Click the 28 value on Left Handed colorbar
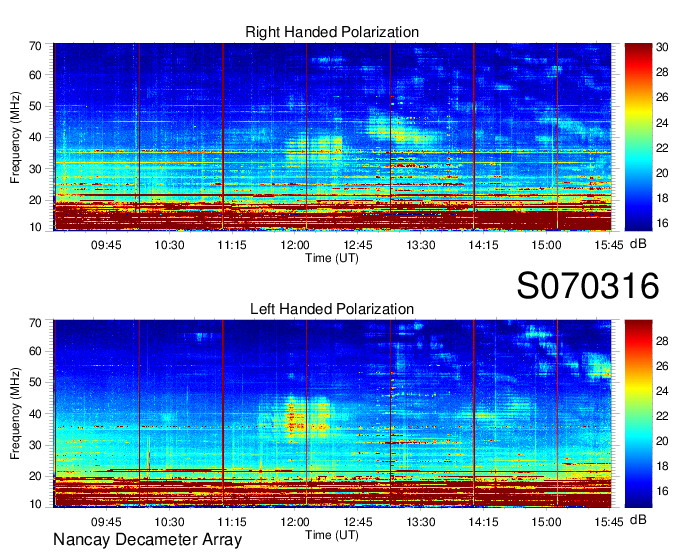This screenshot has height=552, width=680. coord(662,341)
